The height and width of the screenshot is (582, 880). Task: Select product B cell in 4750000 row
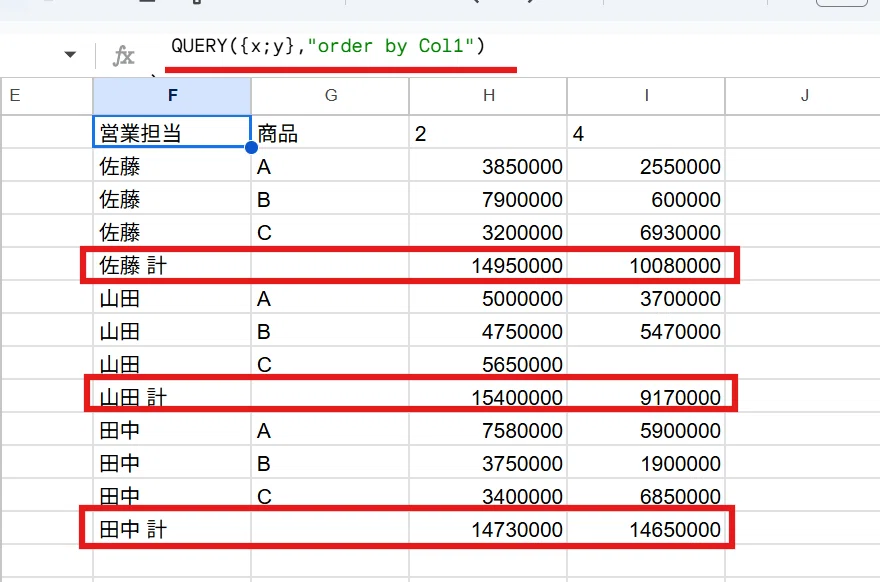click(331, 331)
